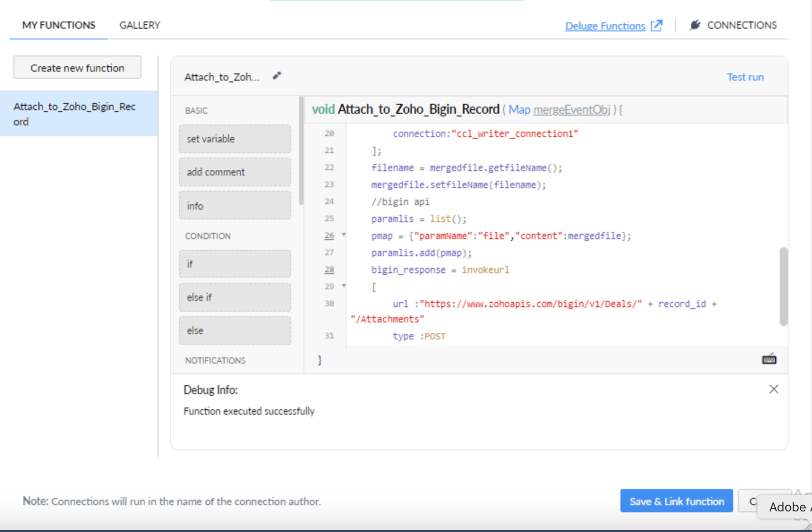Click the 'bigin_response = invokeurl' line
Screen dimensions: 812x532
click(440, 270)
